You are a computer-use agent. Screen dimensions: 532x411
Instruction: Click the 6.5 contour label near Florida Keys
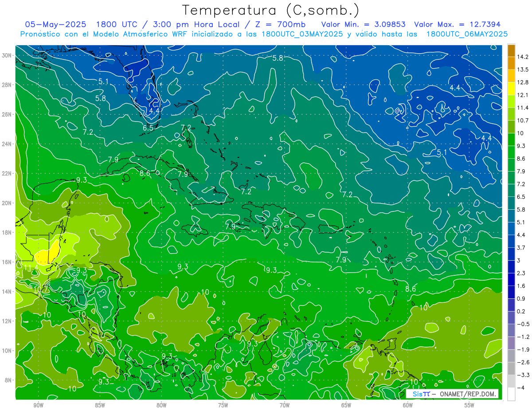pos(148,128)
